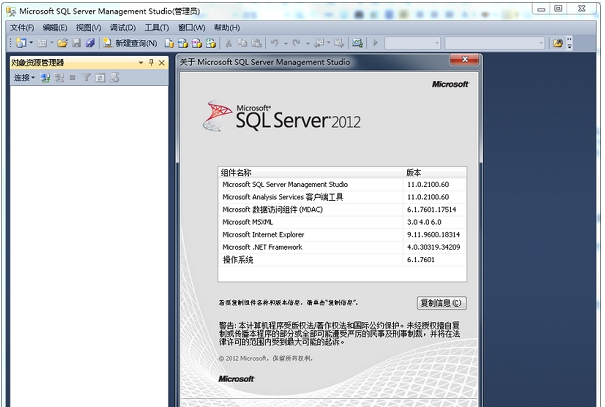605x407 pixels.
Task: Click the Start Debugging play icon
Action: pyautogui.click(x=375, y=43)
